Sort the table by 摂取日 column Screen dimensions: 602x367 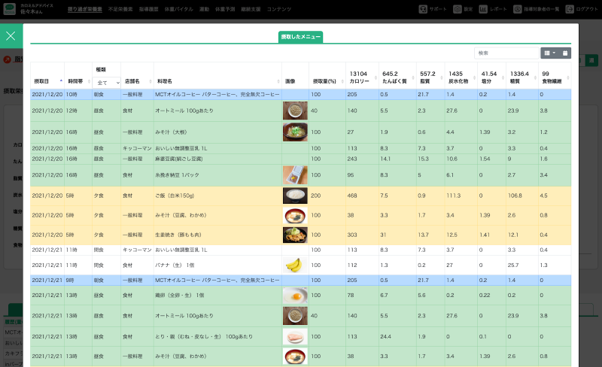(47, 81)
